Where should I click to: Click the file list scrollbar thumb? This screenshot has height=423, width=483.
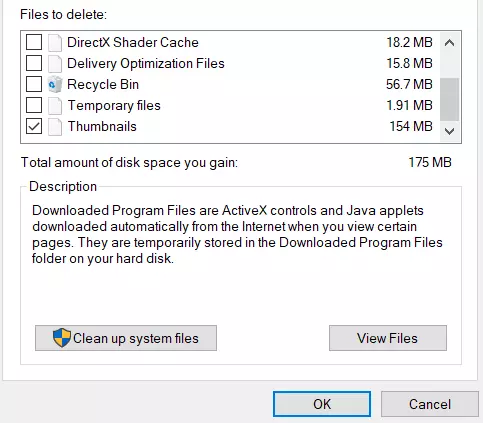[450, 99]
